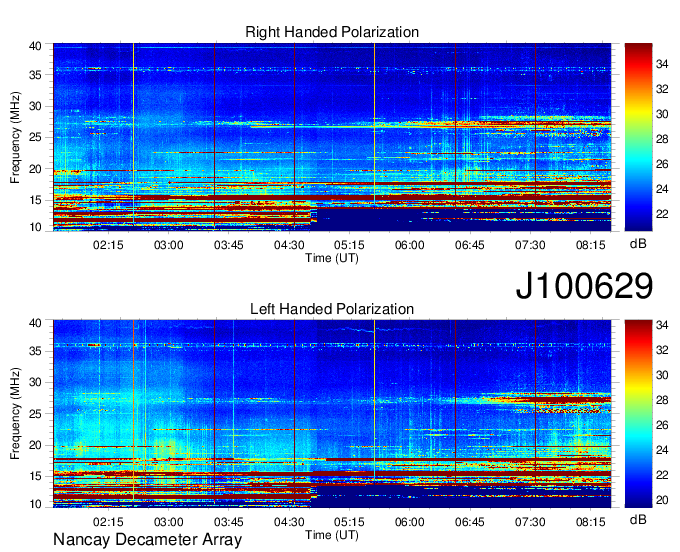Click 25 MHz frequency tick on Right Handed plot
This screenshot has width=680, height=552.
[x=35, y=137]
